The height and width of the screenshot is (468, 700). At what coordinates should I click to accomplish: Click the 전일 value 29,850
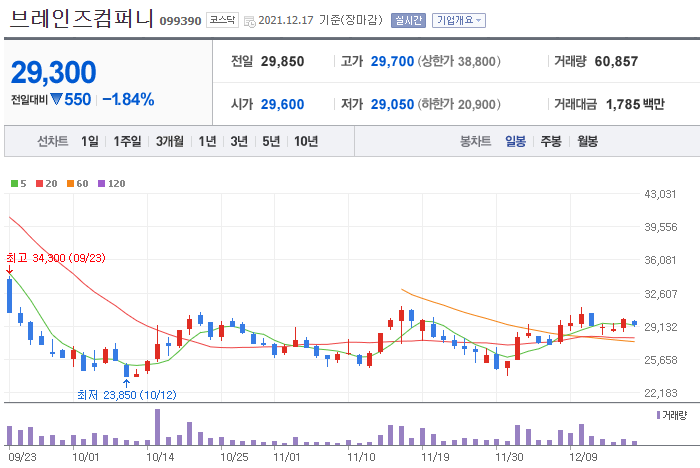coord(282,61)
